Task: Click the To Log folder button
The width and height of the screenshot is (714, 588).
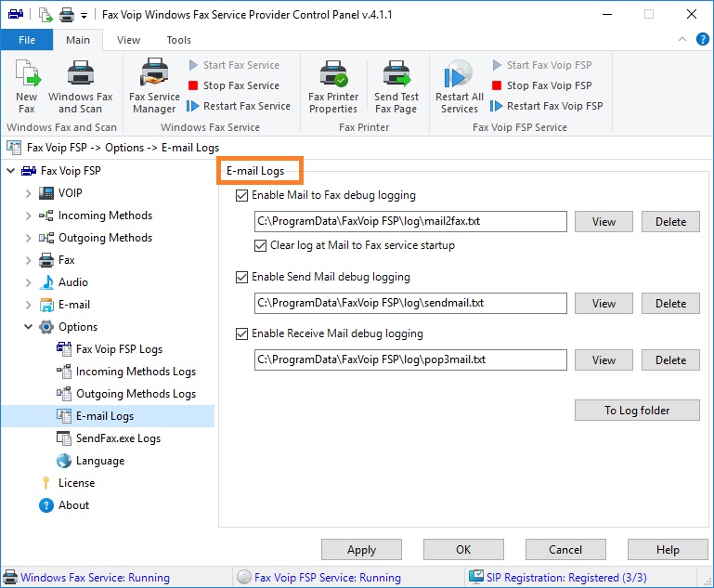Action: tap(637, 411)
